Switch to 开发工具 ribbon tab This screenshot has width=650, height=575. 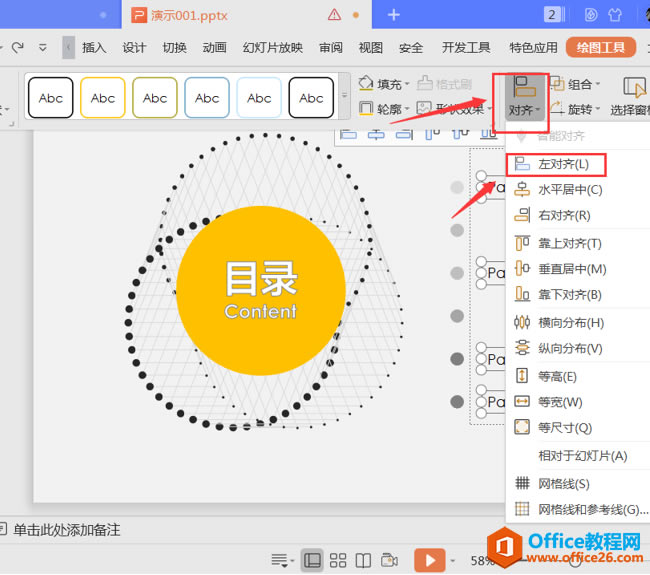pos(466,48)
